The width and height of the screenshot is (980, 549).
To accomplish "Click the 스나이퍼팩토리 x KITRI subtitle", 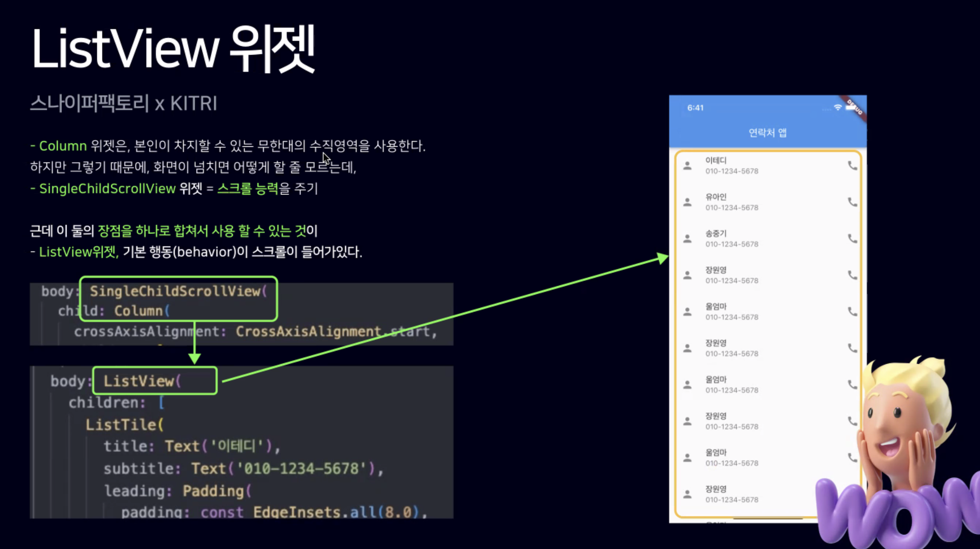I will point(123,104).
